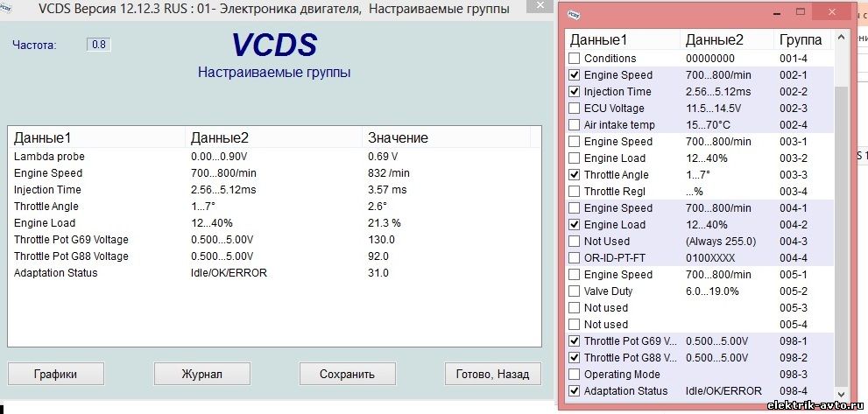Click the 0100XXXX value in group list
Image resolution: width=868 pixels, height=414 pixels.
tap(710, 258)
